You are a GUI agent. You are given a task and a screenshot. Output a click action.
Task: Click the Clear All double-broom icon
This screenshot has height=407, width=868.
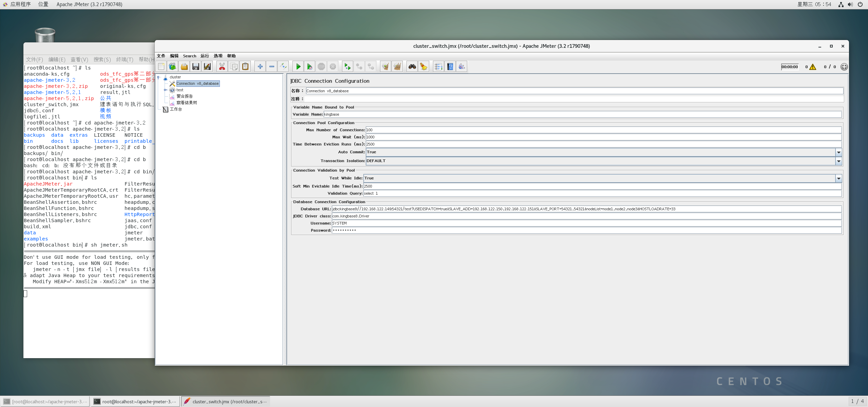coord(397,67)
